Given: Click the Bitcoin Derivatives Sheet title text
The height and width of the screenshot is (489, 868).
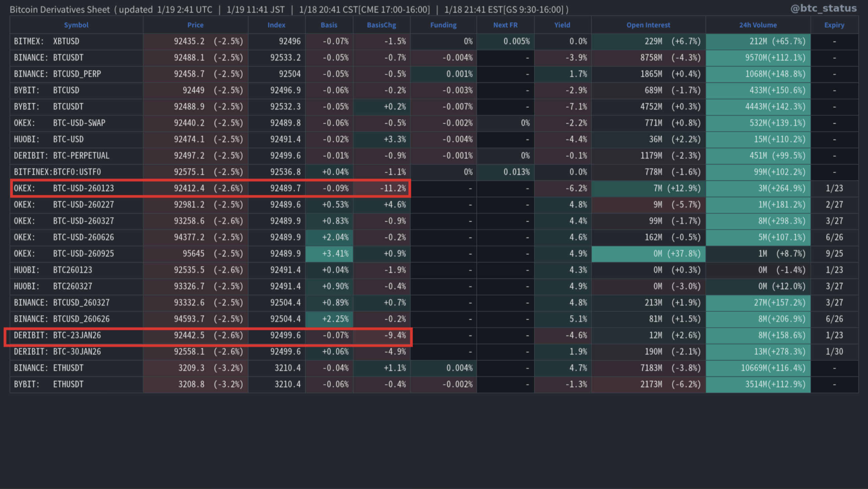Looking at the screenshot, I should 60,9.
